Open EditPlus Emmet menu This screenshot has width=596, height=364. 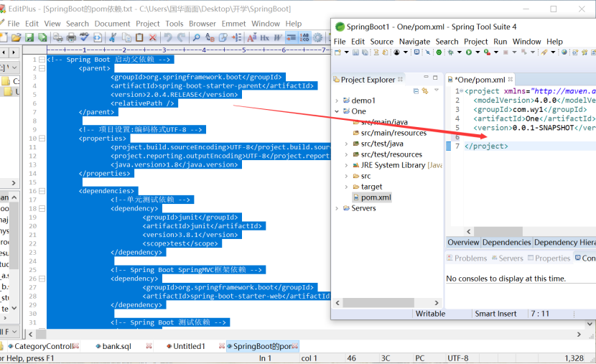click(x=234, y=24)
